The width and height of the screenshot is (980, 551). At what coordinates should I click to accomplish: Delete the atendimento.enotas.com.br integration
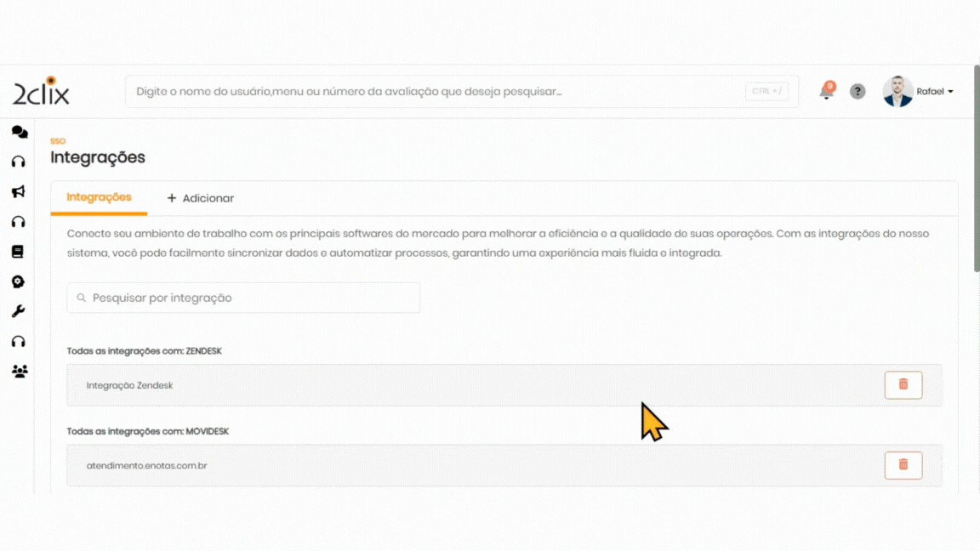tap(903, 465)
